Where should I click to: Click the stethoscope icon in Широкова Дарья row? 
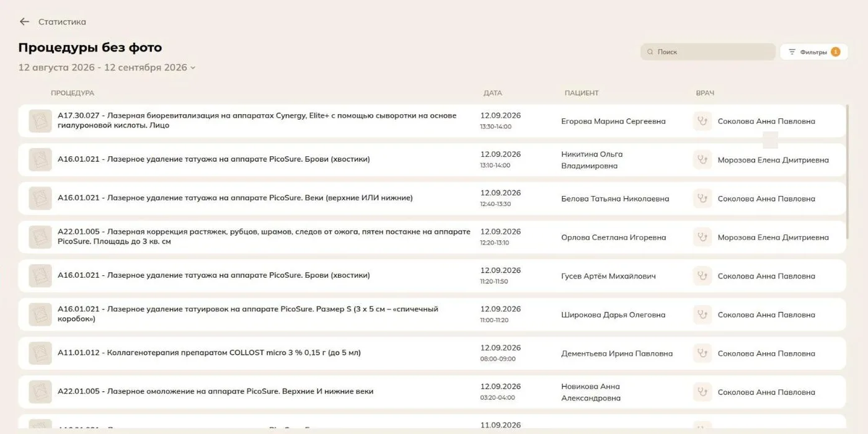[x=702, y=314]
